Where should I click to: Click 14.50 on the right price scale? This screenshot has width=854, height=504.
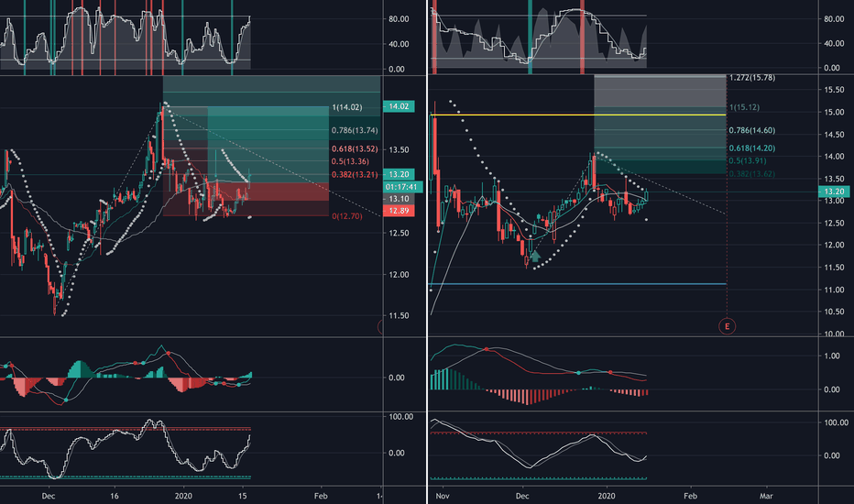tap(834, 135)
